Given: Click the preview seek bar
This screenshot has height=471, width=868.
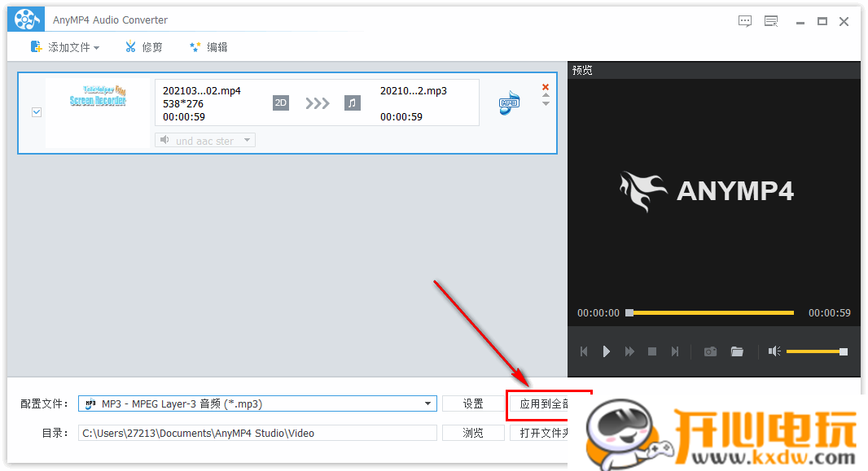Looking at the screenshot, I should click(x=711, y=313).
